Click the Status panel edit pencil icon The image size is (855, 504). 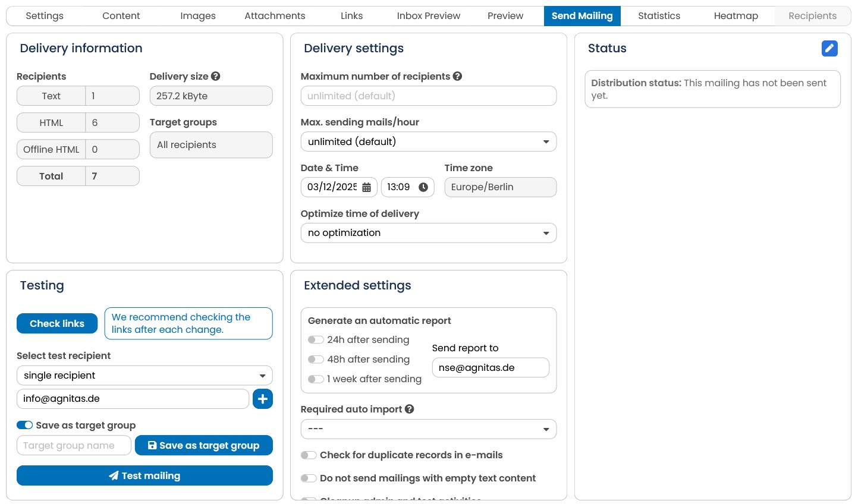click(829, 48)
